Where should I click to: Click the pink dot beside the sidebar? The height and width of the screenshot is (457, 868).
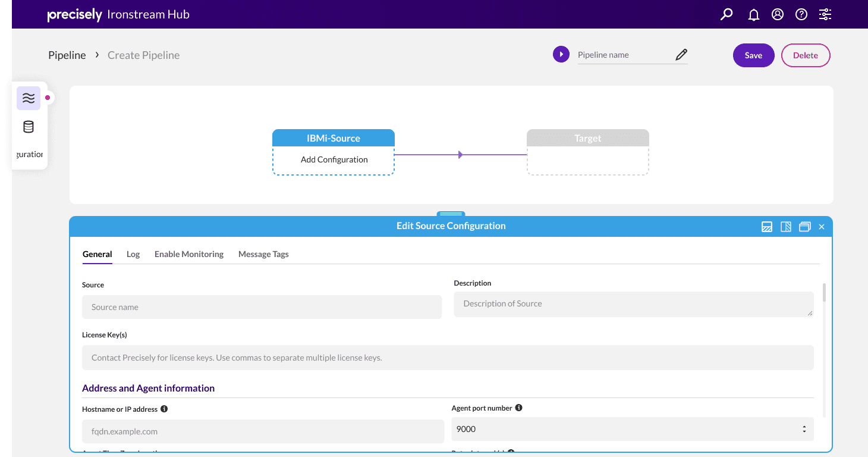pyautogui.click(x=48, y=98)
